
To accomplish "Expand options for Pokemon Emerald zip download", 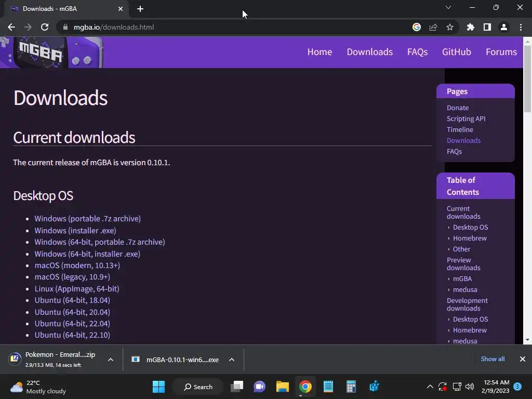I will 111,360.
